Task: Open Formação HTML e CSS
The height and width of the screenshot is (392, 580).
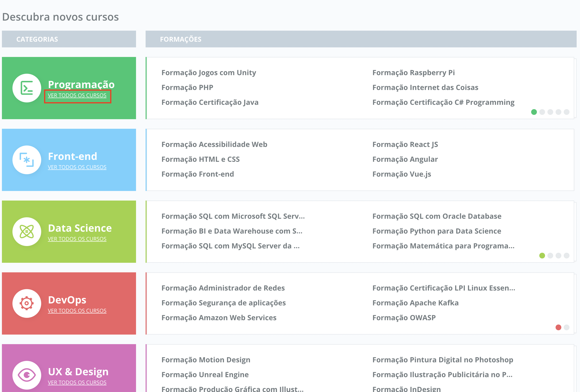Action: (x=200, y=159)
